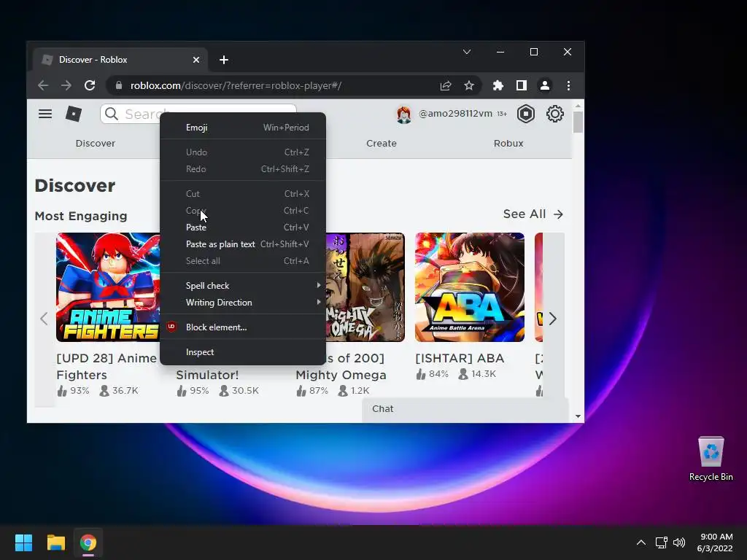This screenshot has width=747, height=560.
Task: Open the Chrome profile icon
Action: pyautogui.click(x=544, y=86)
